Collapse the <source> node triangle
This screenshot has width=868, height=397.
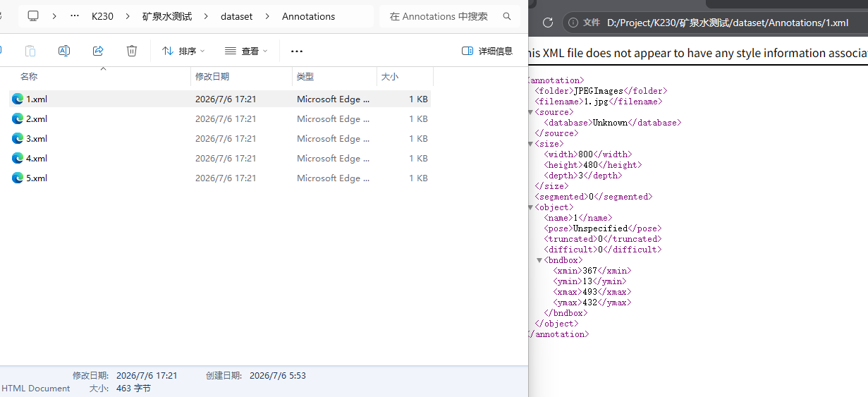(531, 112)
